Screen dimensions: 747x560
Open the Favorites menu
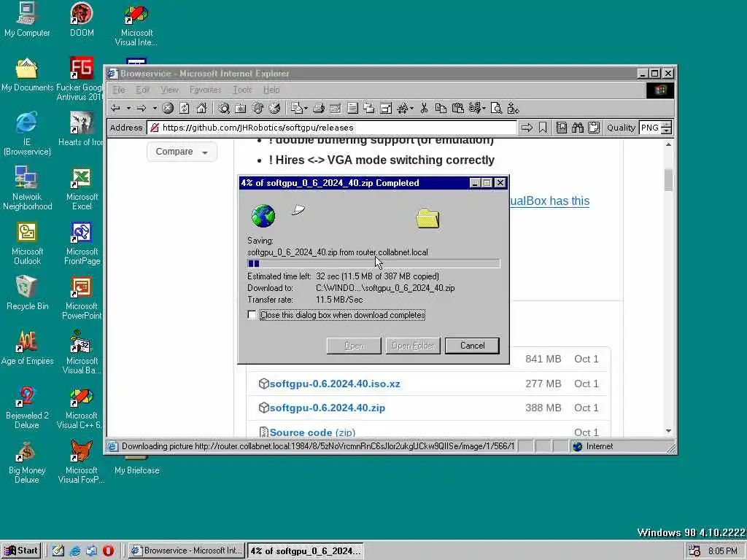pyautogui.click(x=205, y=90)
